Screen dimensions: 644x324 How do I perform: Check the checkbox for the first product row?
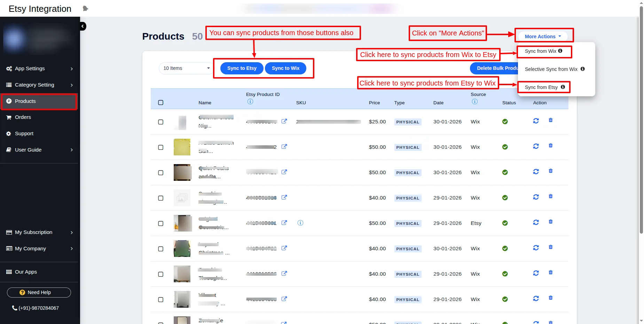(160, 122)
